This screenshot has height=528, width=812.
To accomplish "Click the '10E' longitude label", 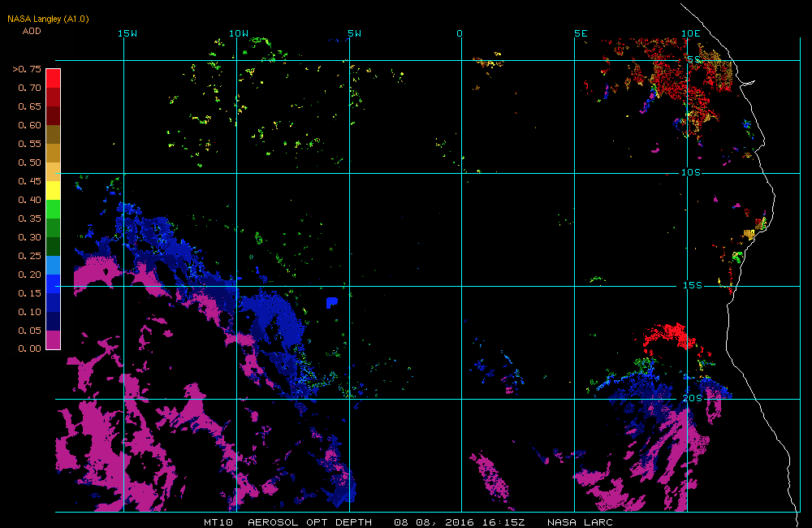I will point(691,33).
